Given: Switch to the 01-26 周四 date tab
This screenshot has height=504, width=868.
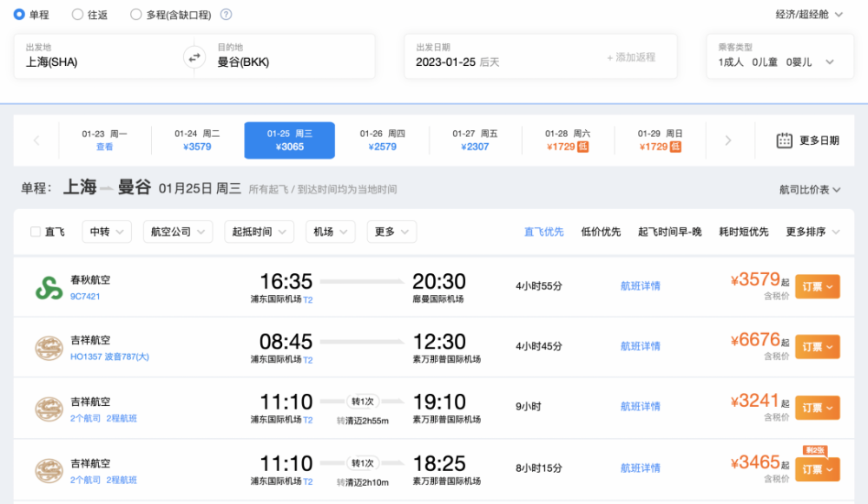Looking at the screenshot, I should [x=383, y=141].
